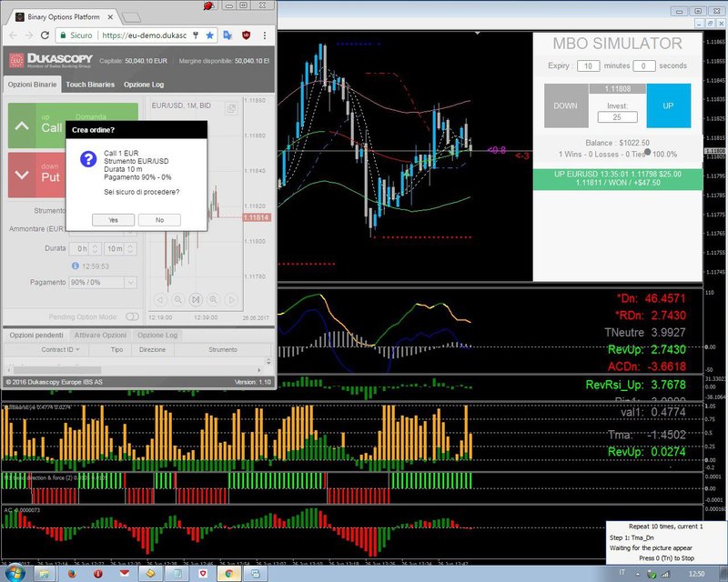Click the table scrollbar right arrow
Screen dimensions: 728x582
tap(258, 370)
